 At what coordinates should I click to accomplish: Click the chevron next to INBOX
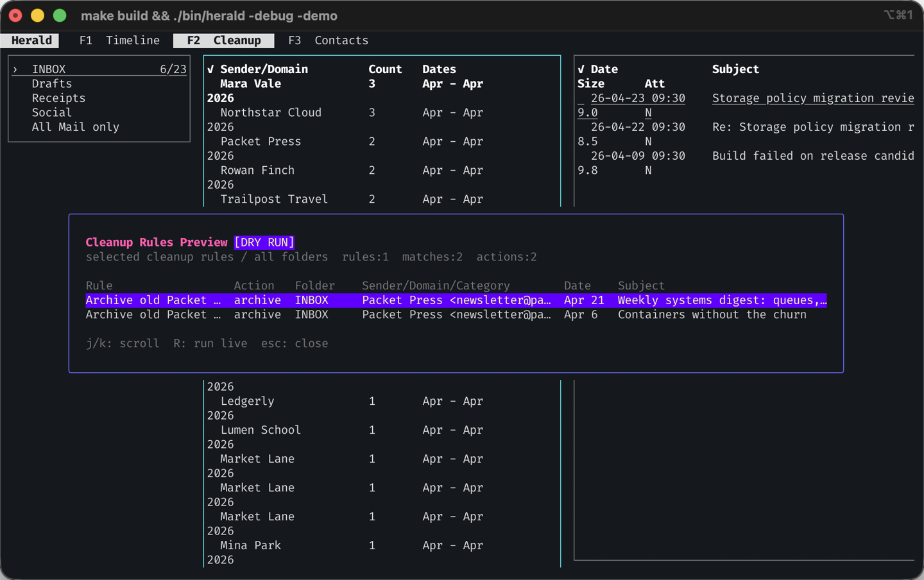coord(15,69)
